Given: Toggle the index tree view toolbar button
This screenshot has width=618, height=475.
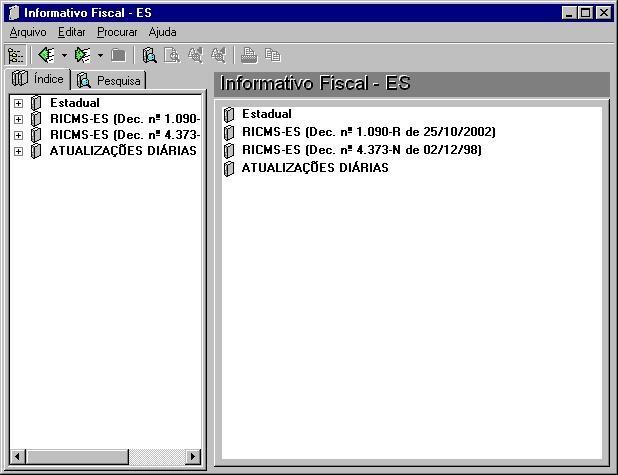Looking at the screenshot, I should (16, 55).
